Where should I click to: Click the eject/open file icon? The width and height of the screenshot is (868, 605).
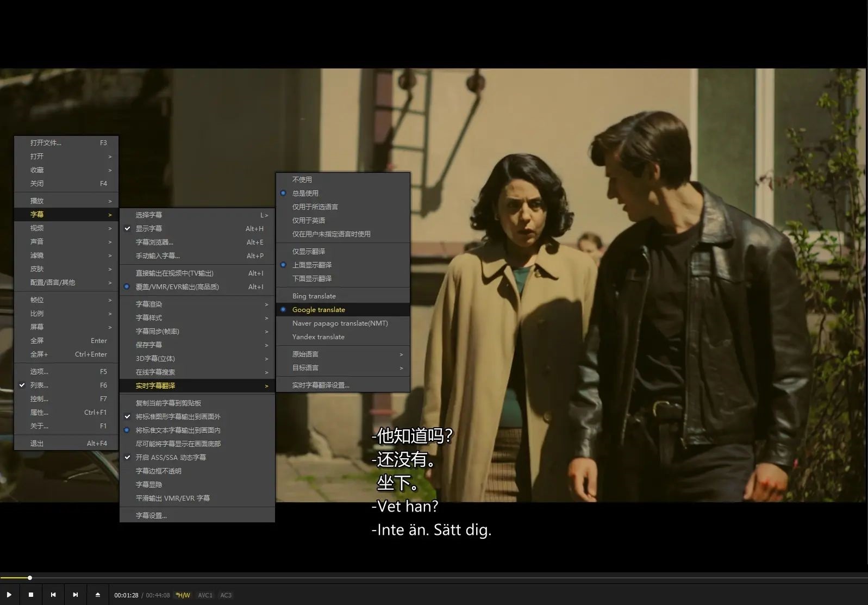click(x=98, y=595)
